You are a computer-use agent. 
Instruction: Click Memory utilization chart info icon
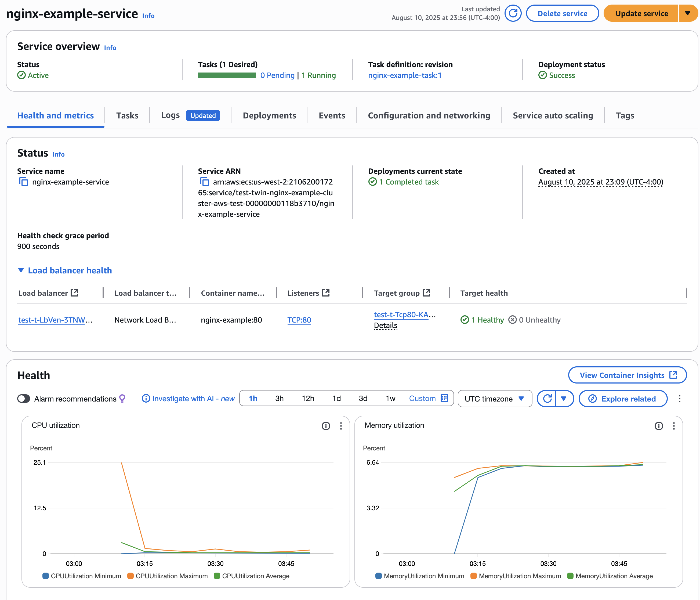pyautogui.click(x=658, y=426)
